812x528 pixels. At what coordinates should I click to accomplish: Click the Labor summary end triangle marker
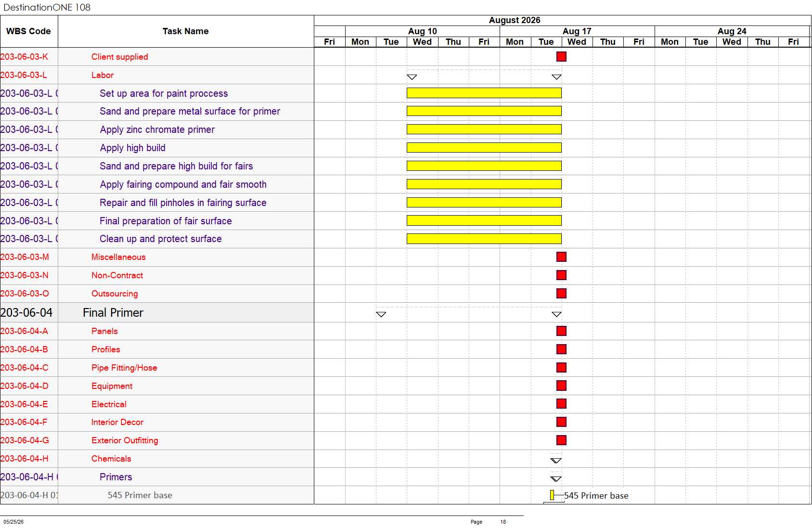point(557,77)
